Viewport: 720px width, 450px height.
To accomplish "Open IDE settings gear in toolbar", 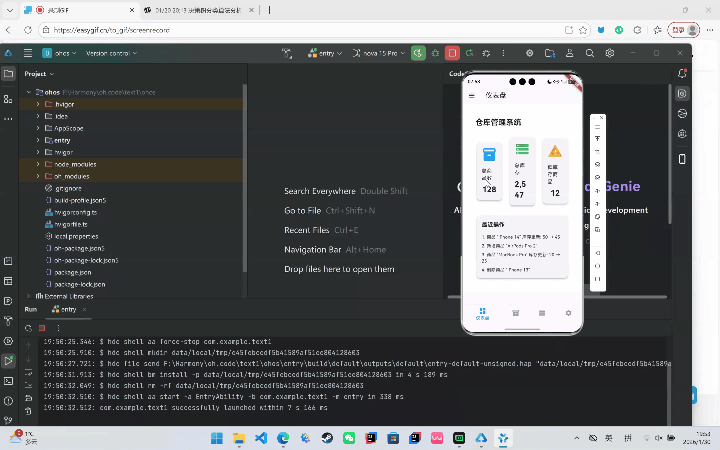I will (x=610, y=53).
